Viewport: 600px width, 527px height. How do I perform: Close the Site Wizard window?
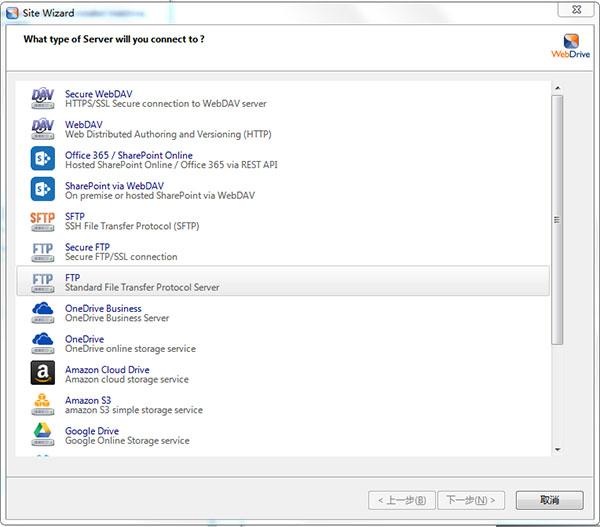576,10
